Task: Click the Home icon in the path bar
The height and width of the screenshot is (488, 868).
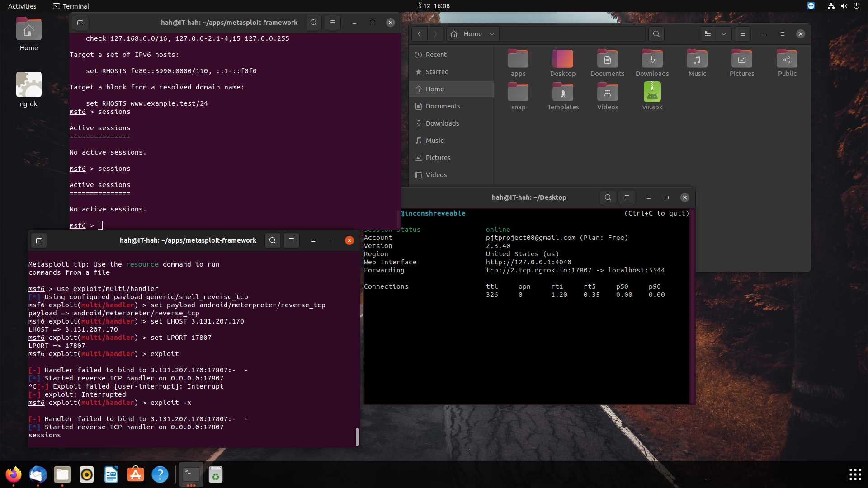Action: 453,33
